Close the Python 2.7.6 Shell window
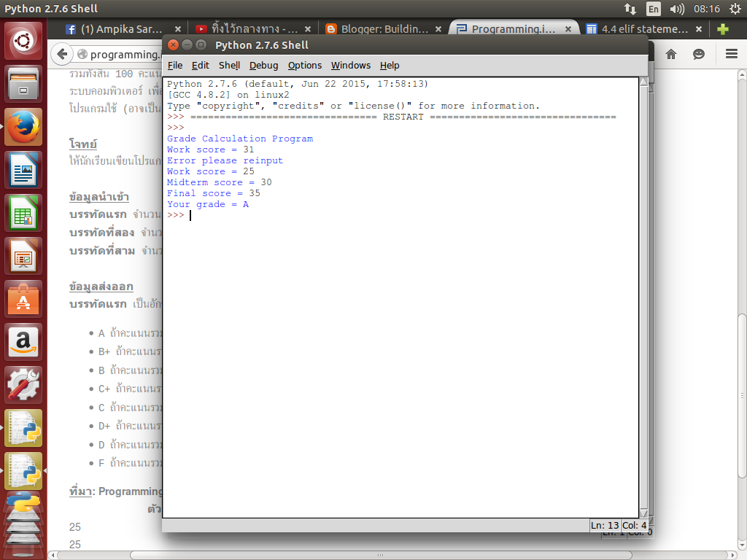 174,44
